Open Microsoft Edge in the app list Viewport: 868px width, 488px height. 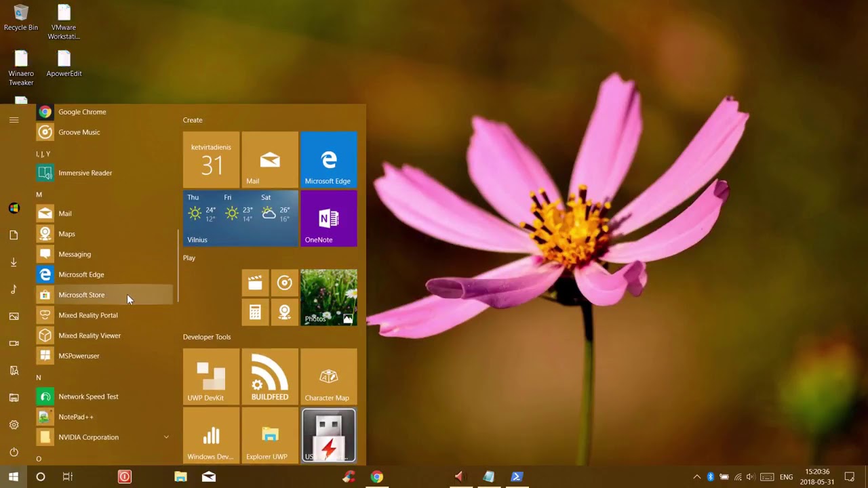point(105,274)
